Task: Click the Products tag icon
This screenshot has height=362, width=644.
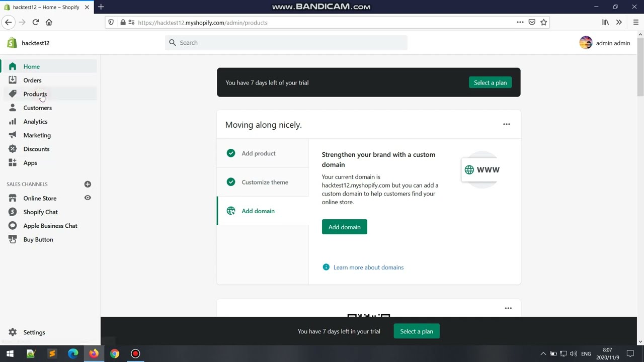Action: 13,94
